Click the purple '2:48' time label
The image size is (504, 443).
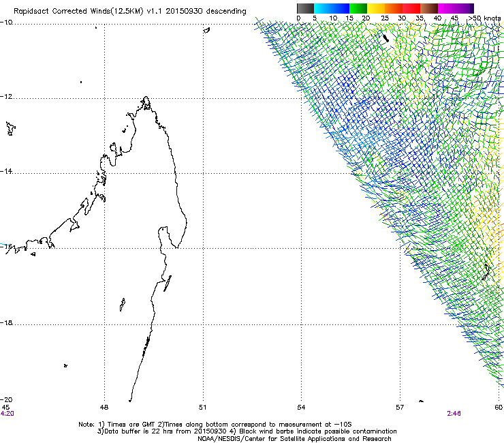tap(454, 414)
